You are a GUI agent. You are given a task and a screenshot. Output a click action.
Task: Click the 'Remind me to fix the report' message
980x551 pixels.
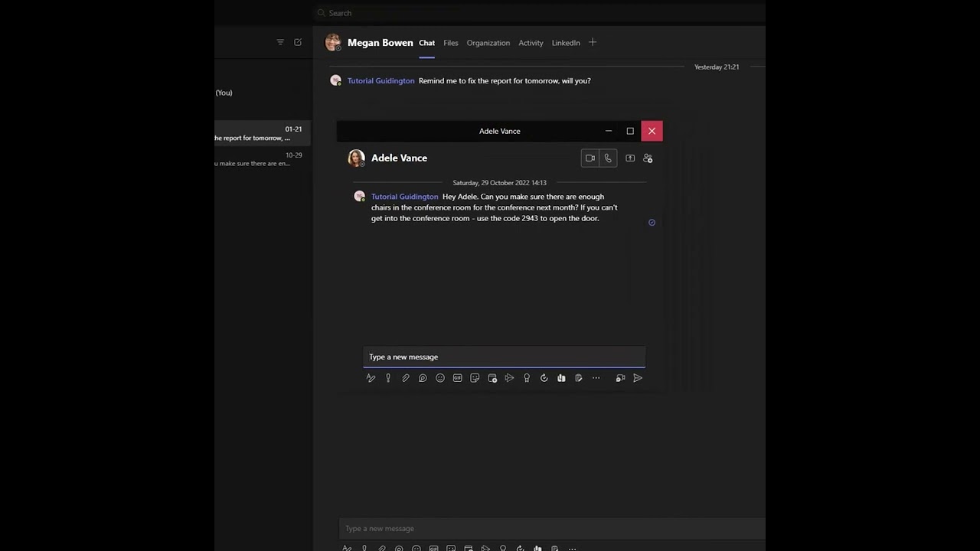(505, 81)
